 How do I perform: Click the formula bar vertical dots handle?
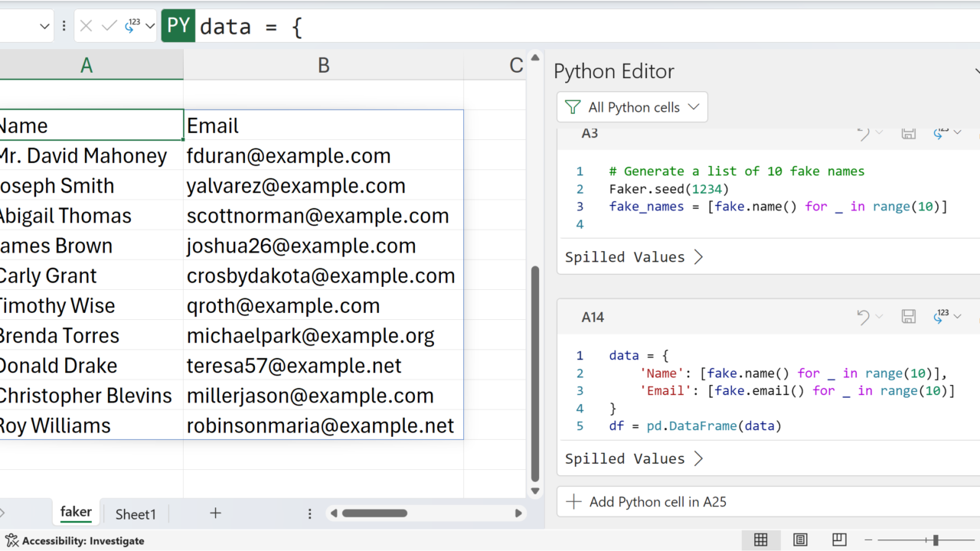pyautogui.click(x=64, y=27)
